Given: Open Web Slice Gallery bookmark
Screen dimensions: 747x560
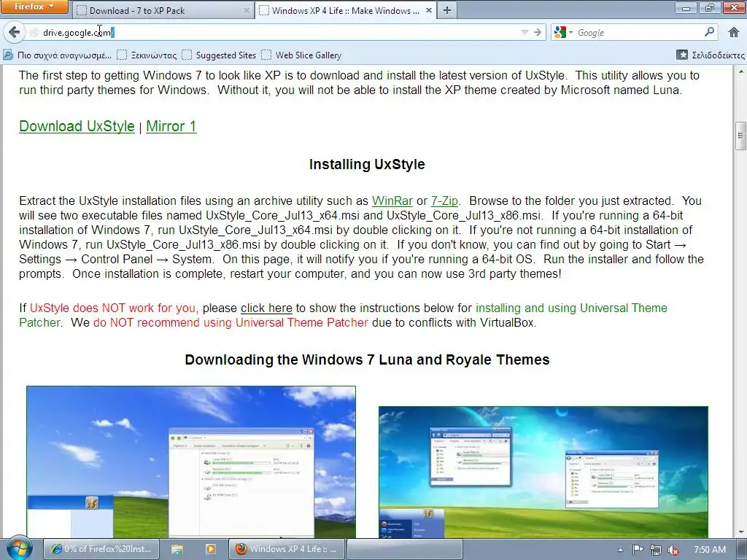Looking at the screenshot, I should [x=301, y=55].
